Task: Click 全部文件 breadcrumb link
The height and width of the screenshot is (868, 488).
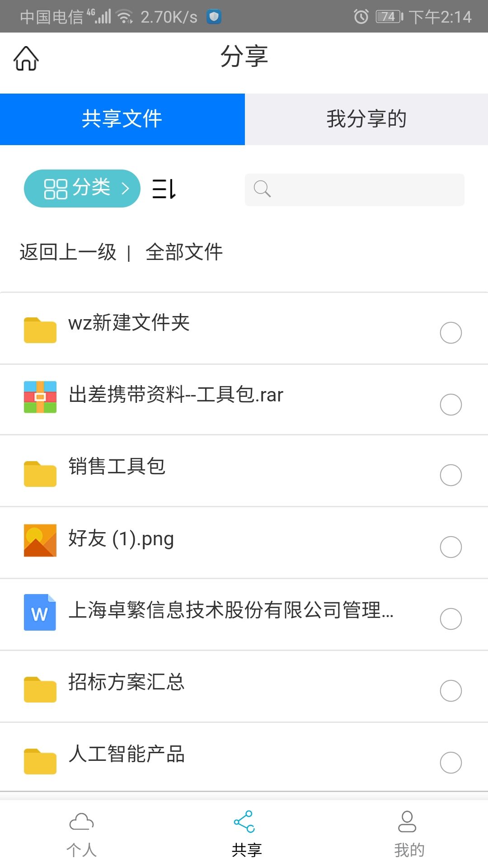Action: tap(184, 252)
